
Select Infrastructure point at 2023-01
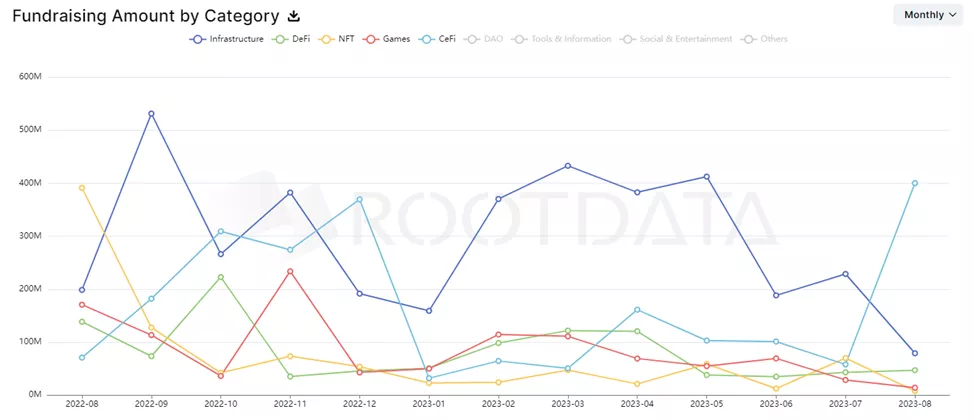429,311
